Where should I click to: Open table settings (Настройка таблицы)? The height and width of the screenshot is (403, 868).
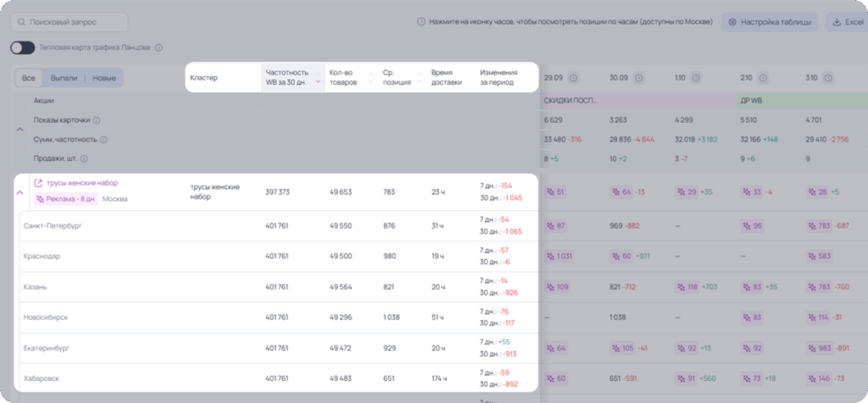click(x=770, y=22)
